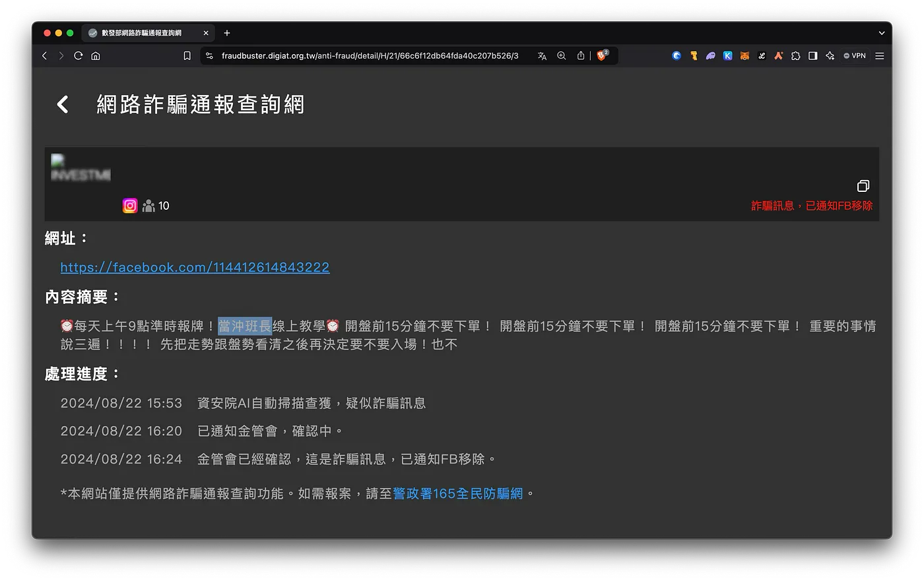The image size is (924, 581).
Task: Click the 處理進度 heading
Action: pyautogui.click(x=82, y=374)
